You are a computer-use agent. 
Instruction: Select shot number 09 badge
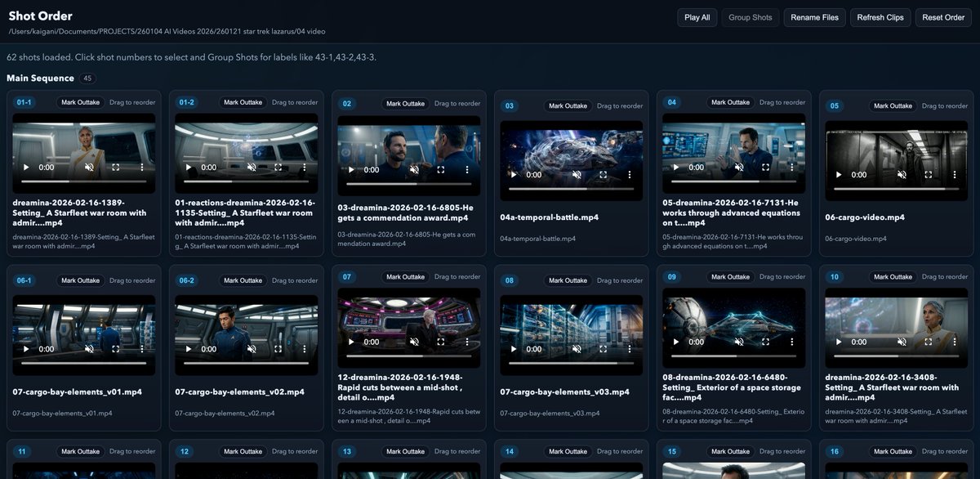(x=672, y=277)
